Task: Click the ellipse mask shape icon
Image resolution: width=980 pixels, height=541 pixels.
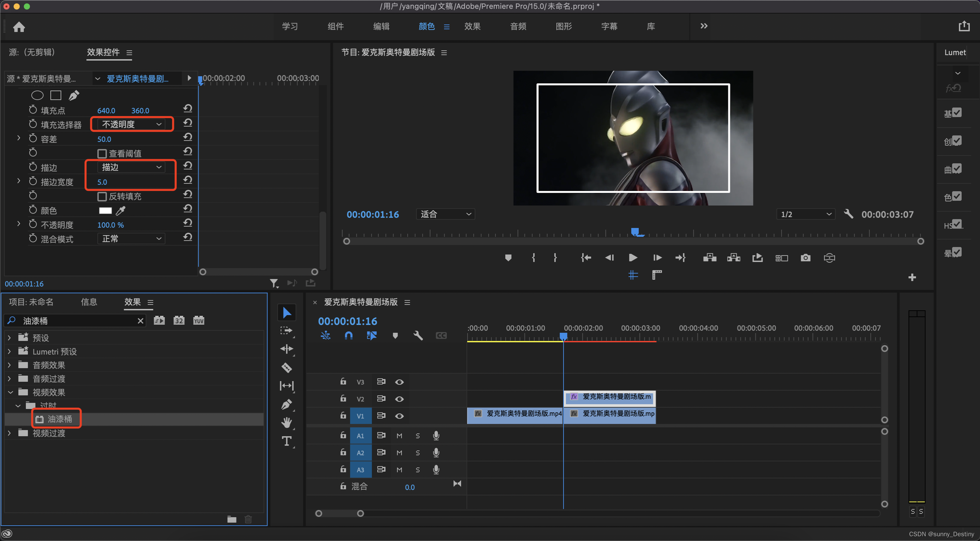Action: point(37,95)
